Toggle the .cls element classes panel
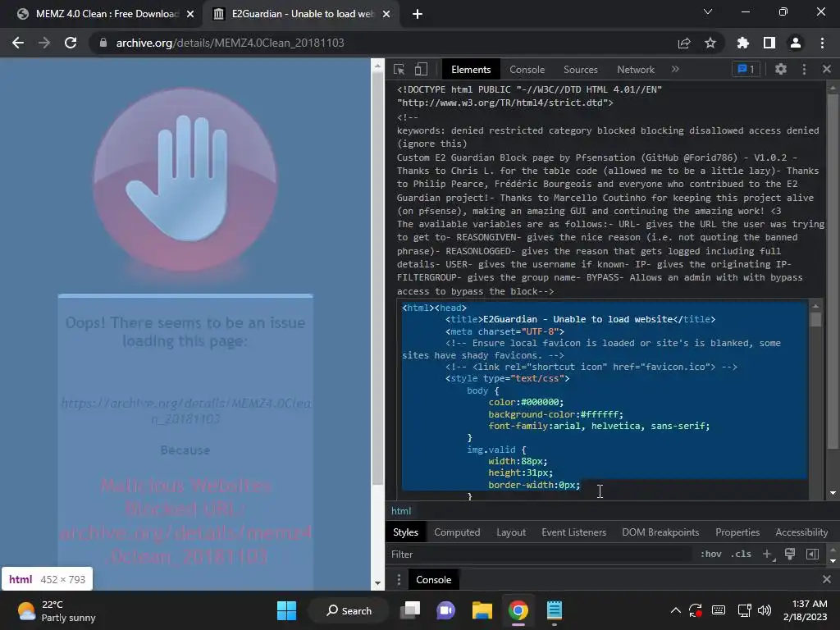 tap(741, 554)
